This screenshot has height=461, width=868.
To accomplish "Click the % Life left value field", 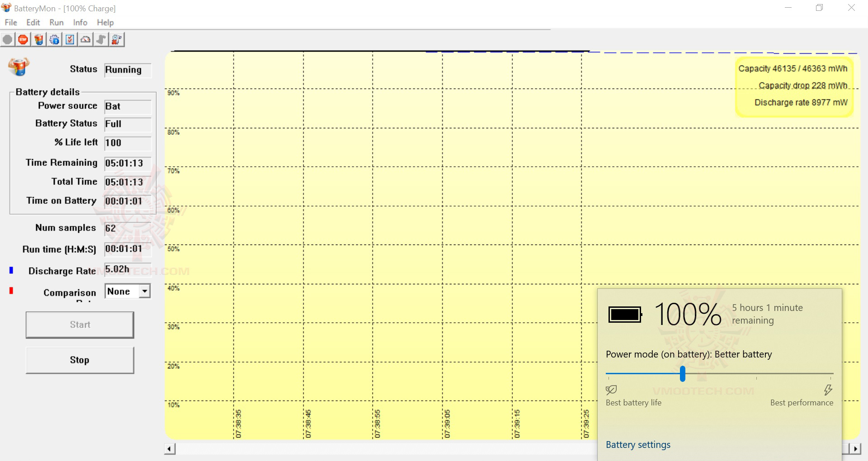I will pos(127,143).
